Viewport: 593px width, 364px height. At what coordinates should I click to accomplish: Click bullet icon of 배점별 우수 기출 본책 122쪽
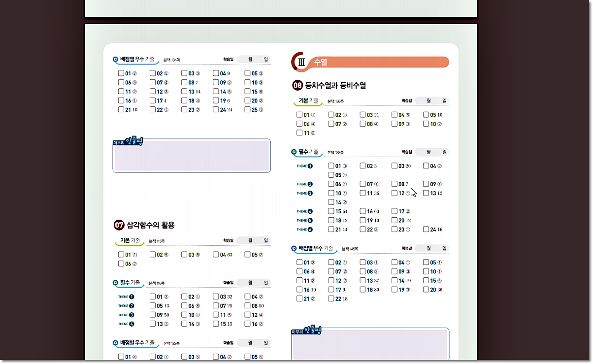click(115, 343)
